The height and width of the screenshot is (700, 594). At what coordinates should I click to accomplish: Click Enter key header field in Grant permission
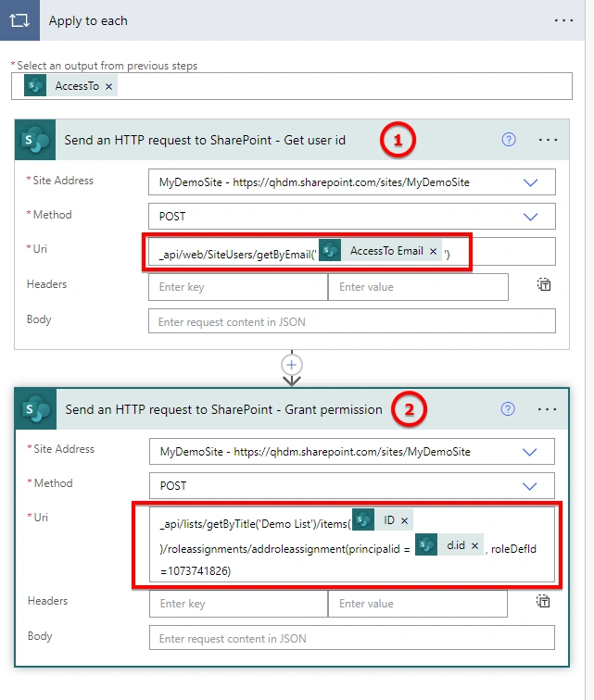238,604
